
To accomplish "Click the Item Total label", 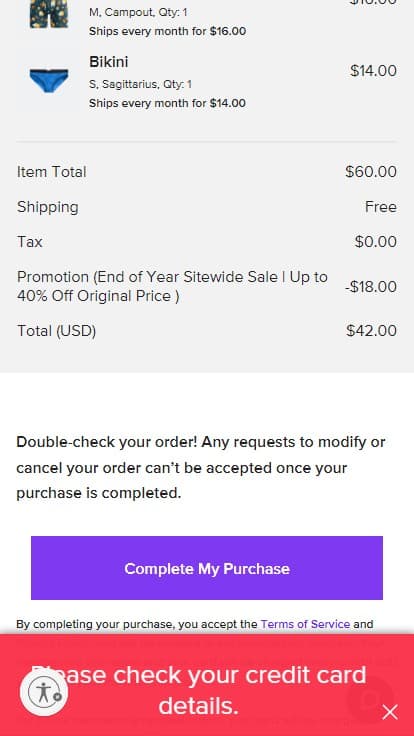I will [52, 172].
